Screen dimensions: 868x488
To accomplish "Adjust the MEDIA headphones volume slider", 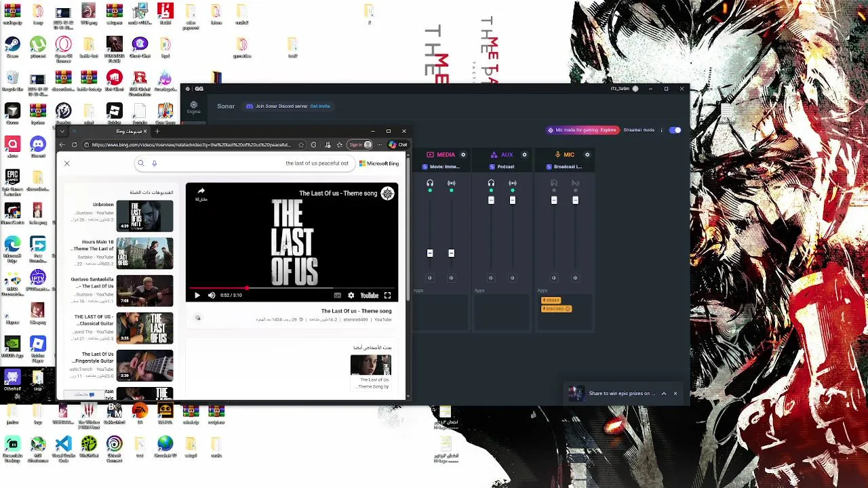I will [x=430, y=253].
